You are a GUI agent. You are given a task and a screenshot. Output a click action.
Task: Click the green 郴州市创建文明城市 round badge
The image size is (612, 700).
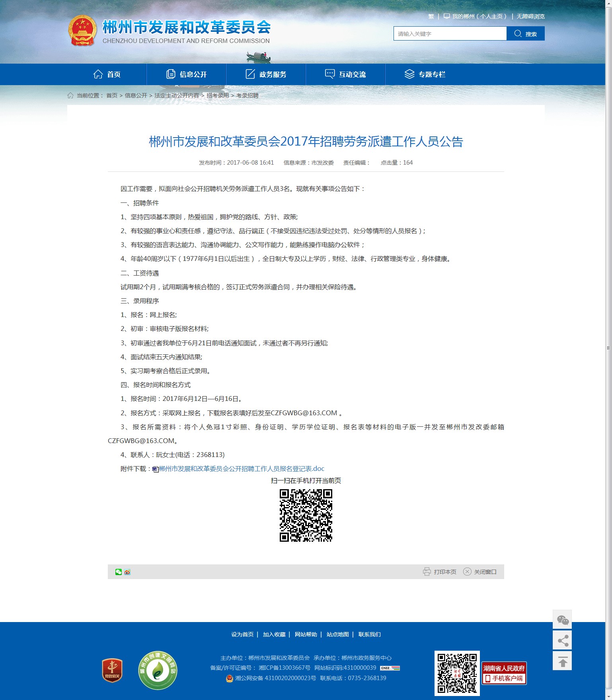click(x=158, y=671)
